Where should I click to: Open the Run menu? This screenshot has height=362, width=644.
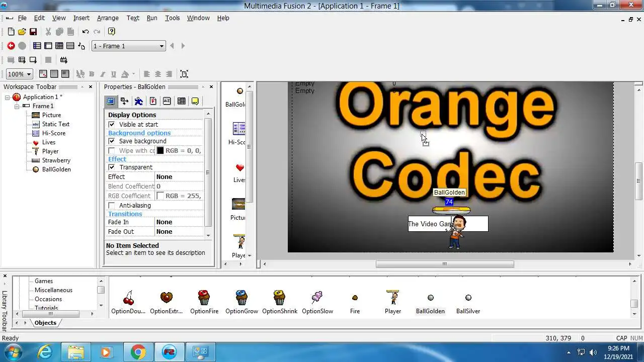coord(152,18)
